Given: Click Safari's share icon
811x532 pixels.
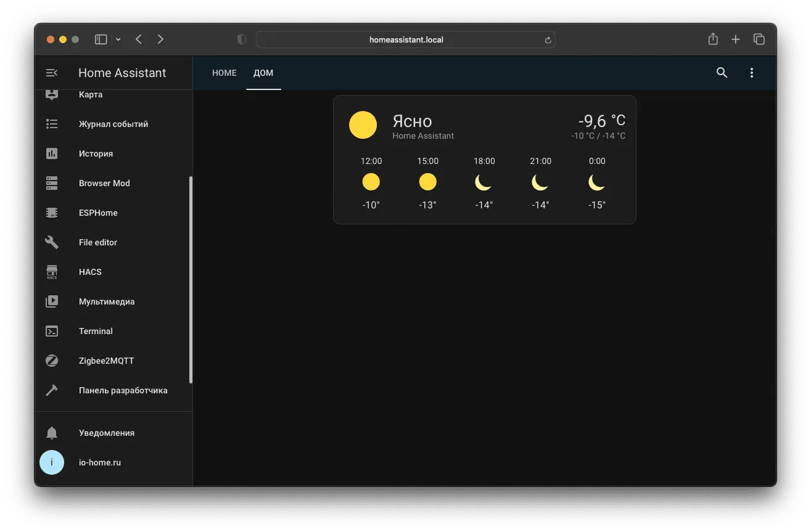Looking at the screenshot, I should 713,39.
